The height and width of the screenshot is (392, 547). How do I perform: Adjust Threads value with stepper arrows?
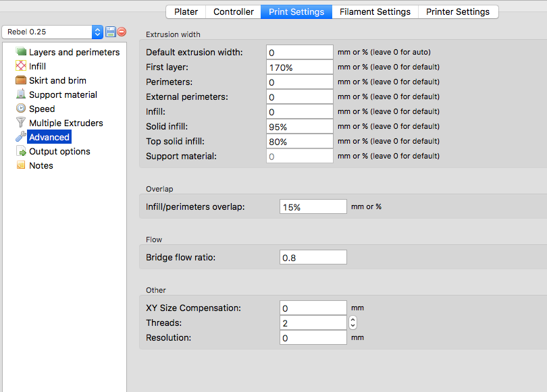click(x=353, y=323)
